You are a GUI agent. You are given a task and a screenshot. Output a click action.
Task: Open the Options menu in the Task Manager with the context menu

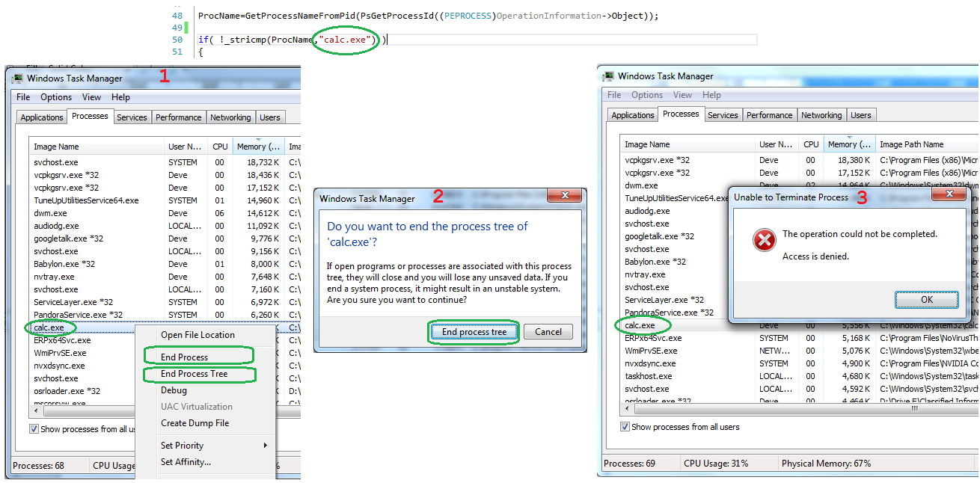pyautogui.click(x=56, y=97)
